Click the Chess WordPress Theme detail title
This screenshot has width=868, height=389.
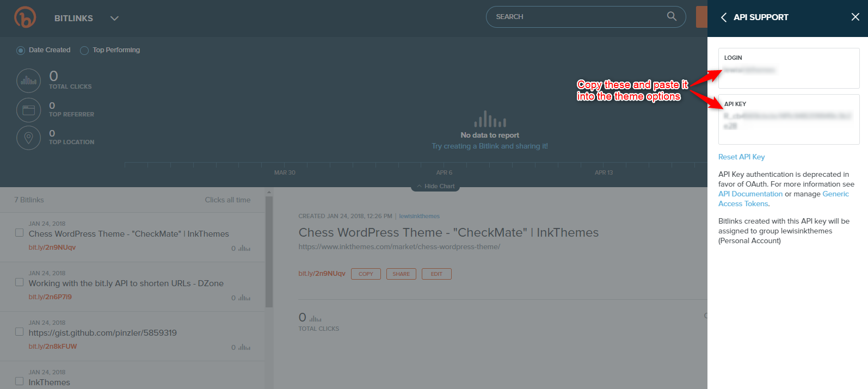(x=448, y=233)
